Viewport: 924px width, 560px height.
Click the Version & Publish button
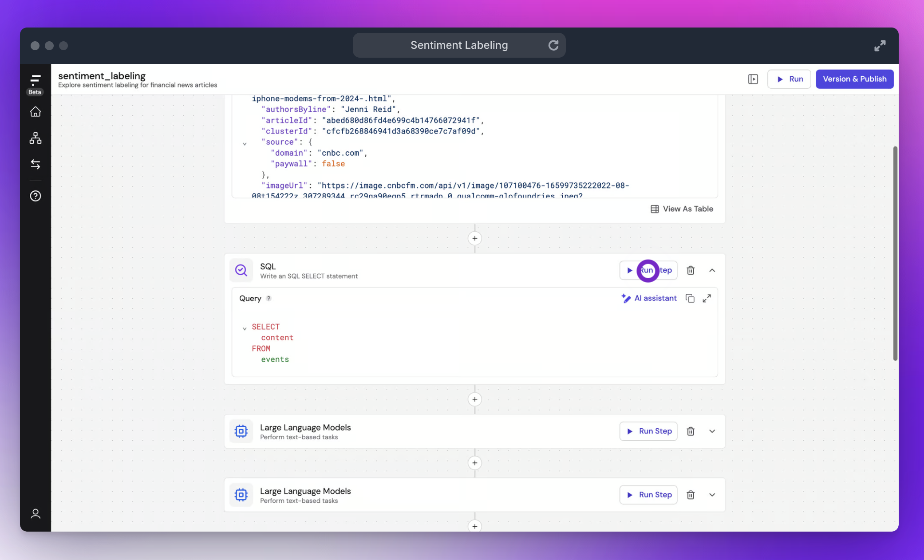coord(854,79)
